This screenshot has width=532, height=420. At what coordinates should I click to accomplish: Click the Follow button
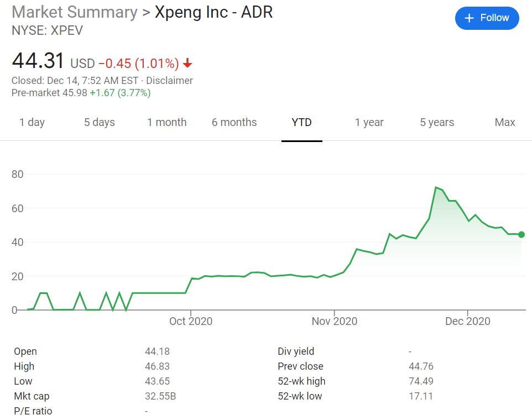click(x=487, y=18)
